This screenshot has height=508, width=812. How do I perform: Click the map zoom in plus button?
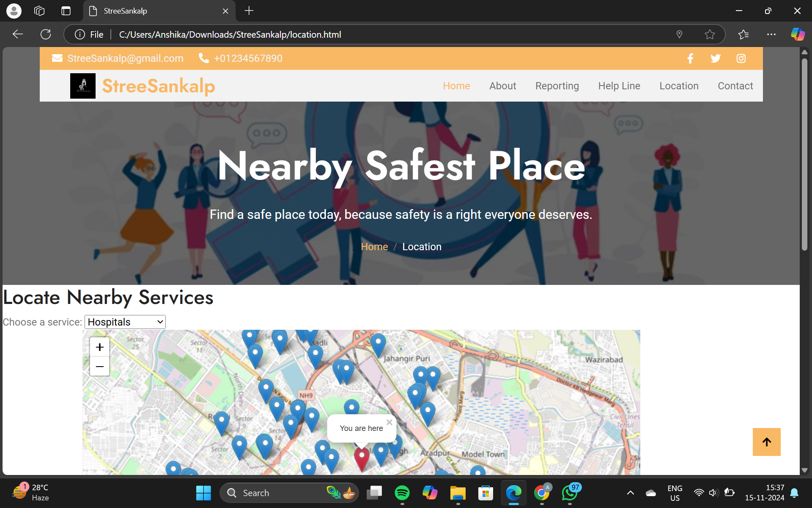(100, 347)
